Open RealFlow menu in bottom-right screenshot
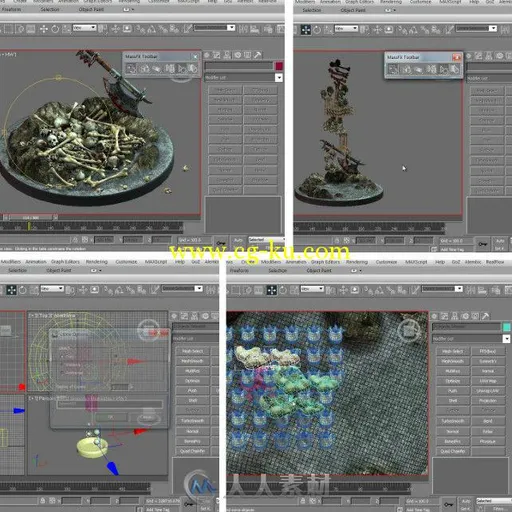Viewport: 512px width, 512px height. point(495,262)
